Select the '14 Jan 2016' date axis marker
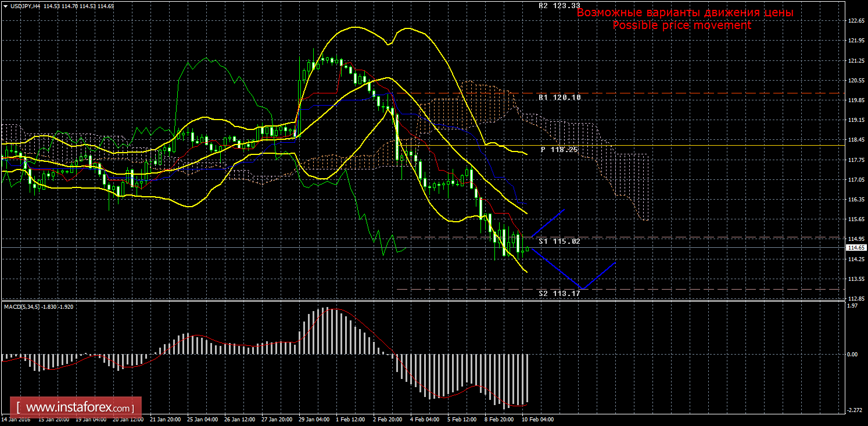Image resolution: width=868 pixels, height=426 pixels. pos(16,419)
